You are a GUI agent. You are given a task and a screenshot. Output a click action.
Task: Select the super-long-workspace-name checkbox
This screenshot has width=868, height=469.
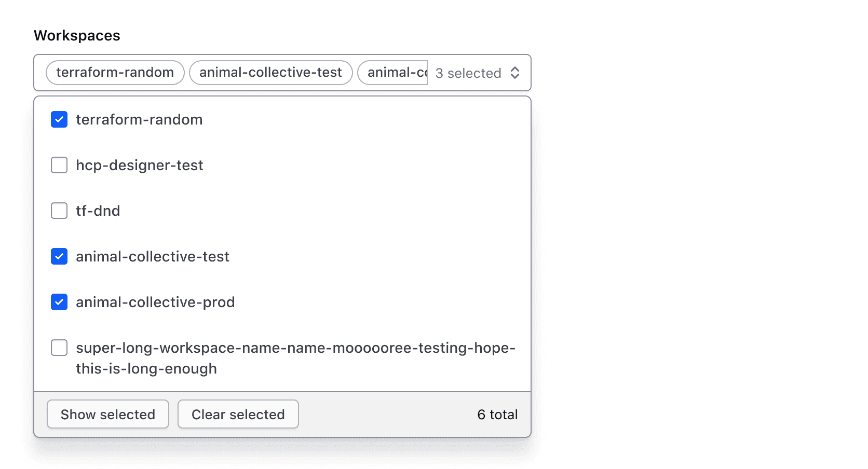pyautogui.click(x=59, y=348)
